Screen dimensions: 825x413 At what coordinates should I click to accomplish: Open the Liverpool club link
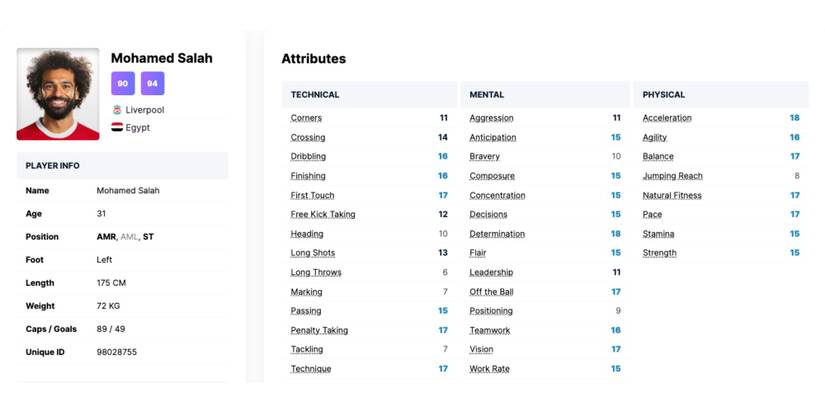pos(145,109)
